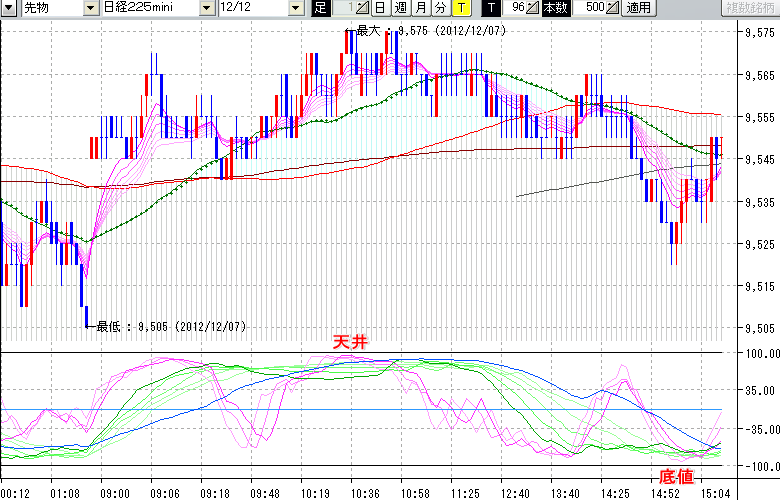Click the 足 bar label icon
The image size is (780, 500).
(320, 8)
